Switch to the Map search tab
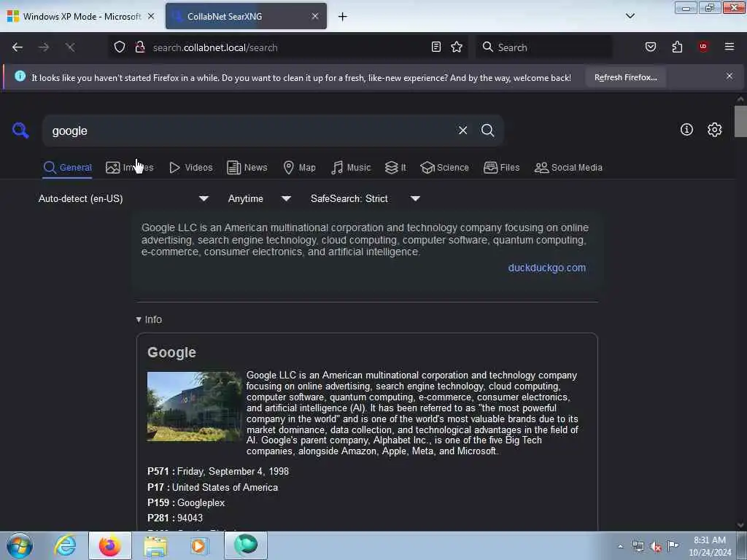The image size is (747, 560). pyautogui.click(x=300, y=168)
